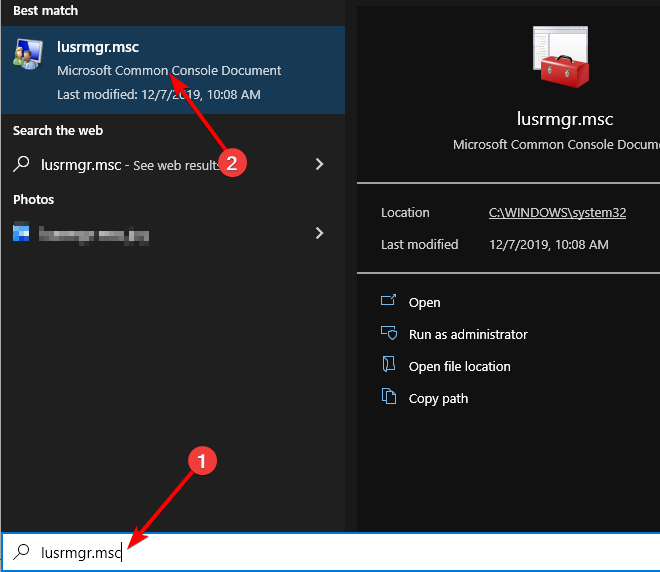This screenshot has height=572, width=660.
Task: Select Copy path
Action: pos(439,399)
